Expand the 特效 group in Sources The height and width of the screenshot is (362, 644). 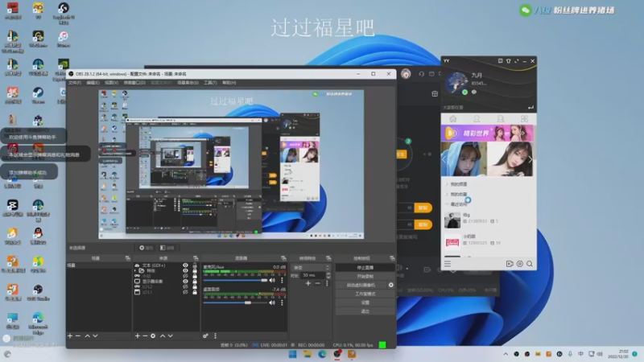(x=135, y=271)
